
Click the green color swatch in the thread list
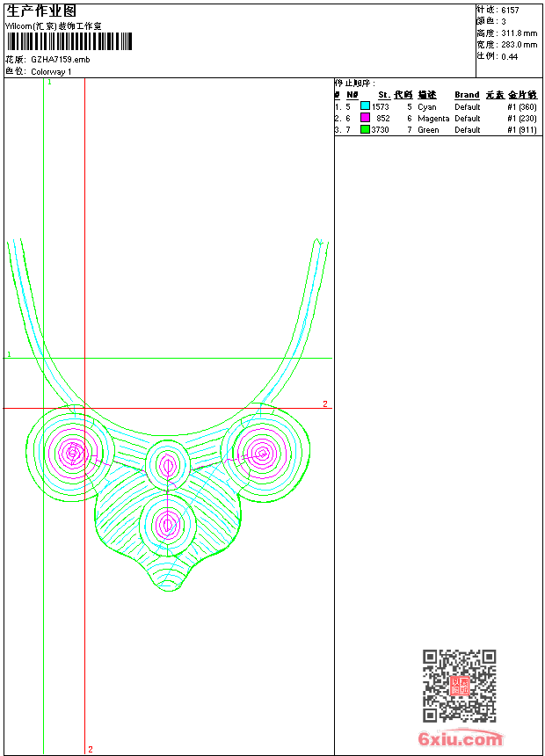pyautogui.click(x=365, y=129)
